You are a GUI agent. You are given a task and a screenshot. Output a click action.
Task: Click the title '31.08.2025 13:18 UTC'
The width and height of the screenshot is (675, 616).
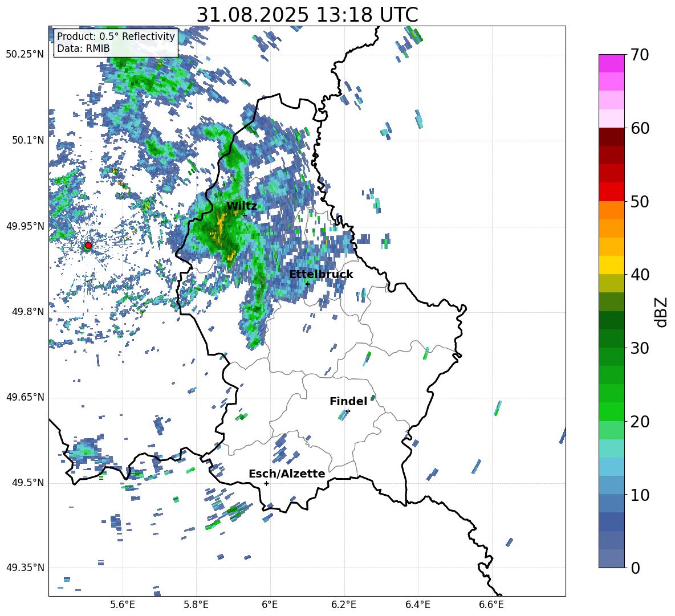pyautogui.click(x=307, y=15)
